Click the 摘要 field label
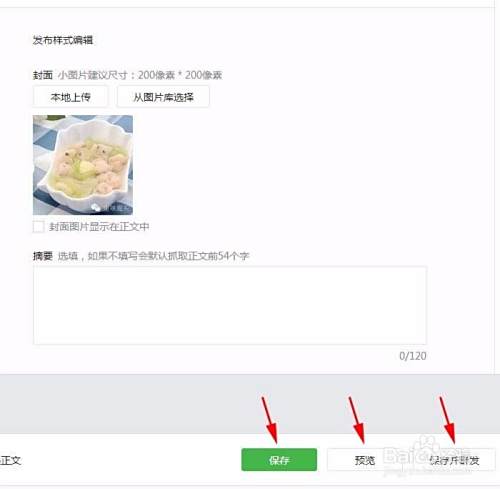500x489 pixels. [x=43, y=256]
